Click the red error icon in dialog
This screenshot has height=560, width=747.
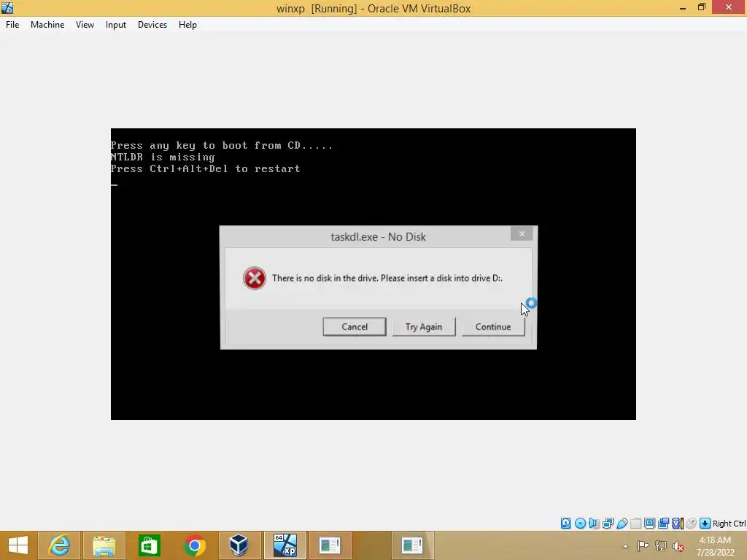(x=255, y=278)
